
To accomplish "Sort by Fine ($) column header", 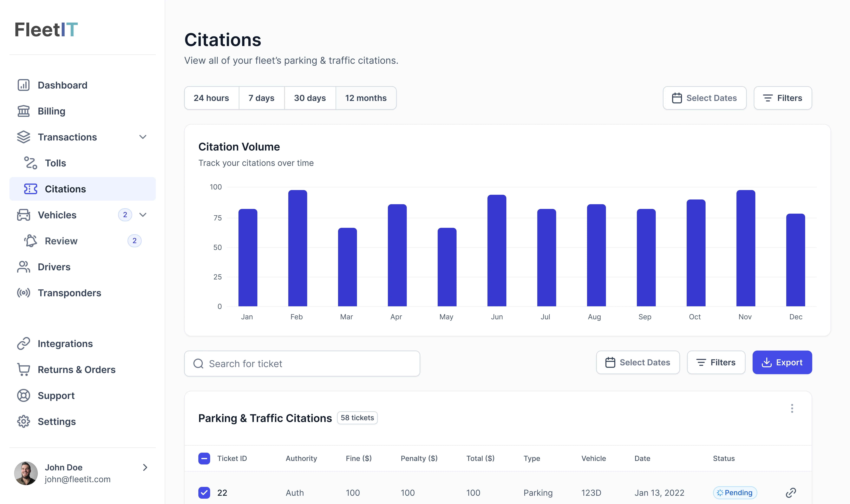I will pos(359,459).
